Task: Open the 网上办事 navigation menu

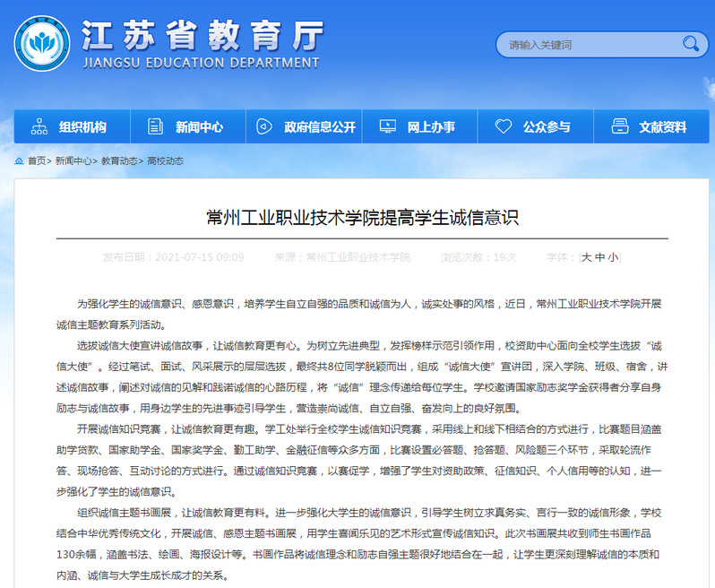Action: [431, 126]
